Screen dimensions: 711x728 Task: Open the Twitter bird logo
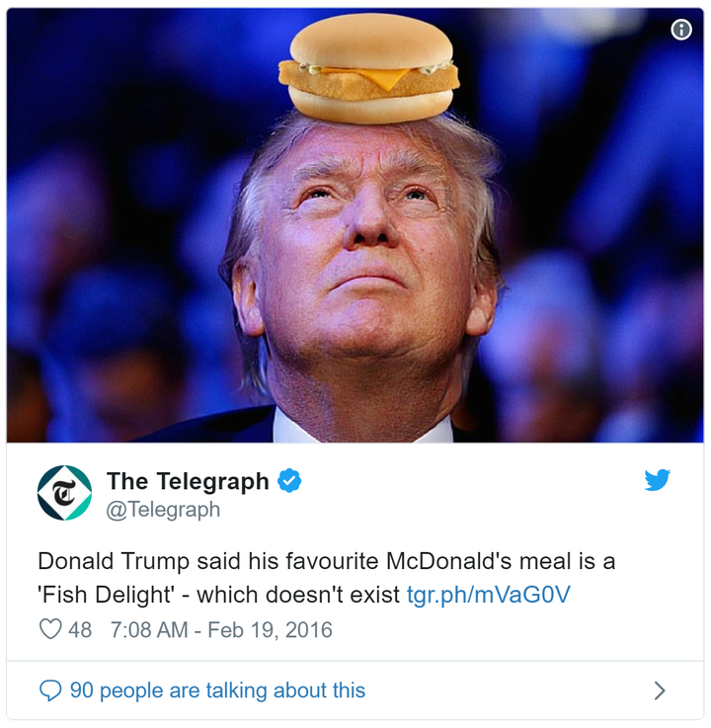[657, 480]
